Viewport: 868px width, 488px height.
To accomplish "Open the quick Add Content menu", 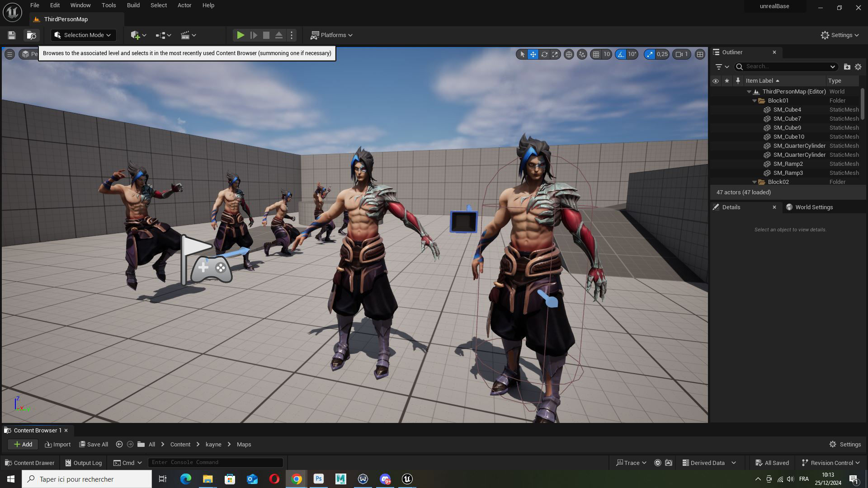I will coord(138,35).
